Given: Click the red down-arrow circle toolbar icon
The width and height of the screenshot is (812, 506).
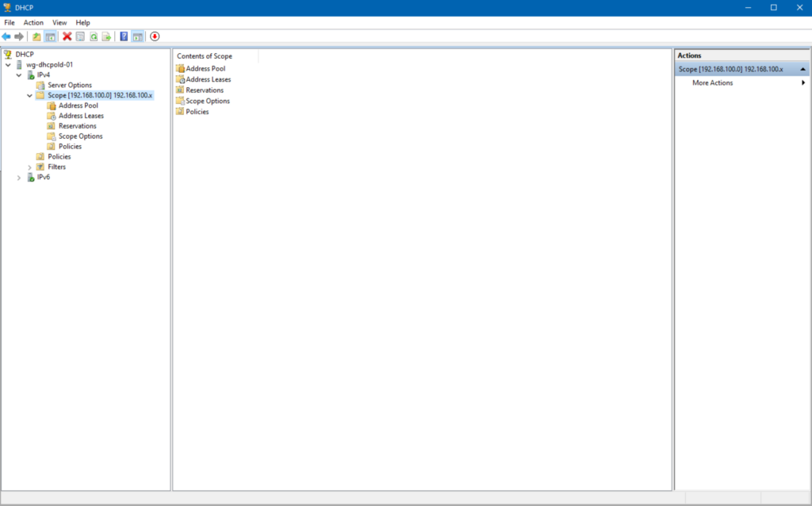Looking at the screenshot, I should (155, 36).
